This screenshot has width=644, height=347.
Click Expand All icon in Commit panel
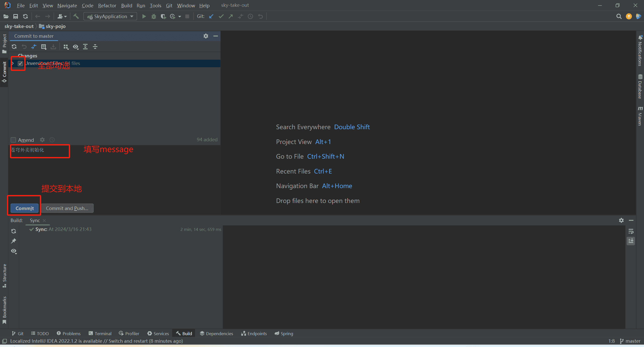point(85,47)
